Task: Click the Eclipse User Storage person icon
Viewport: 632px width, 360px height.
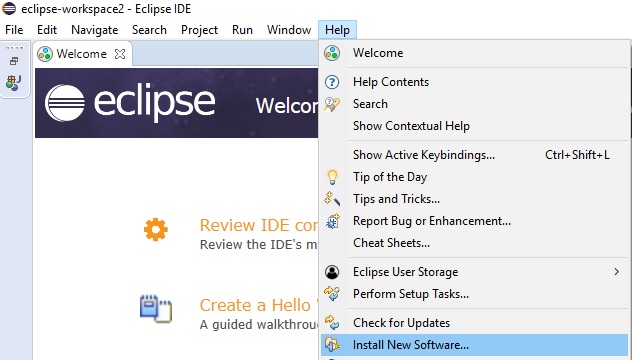Action: pos(332,272)
